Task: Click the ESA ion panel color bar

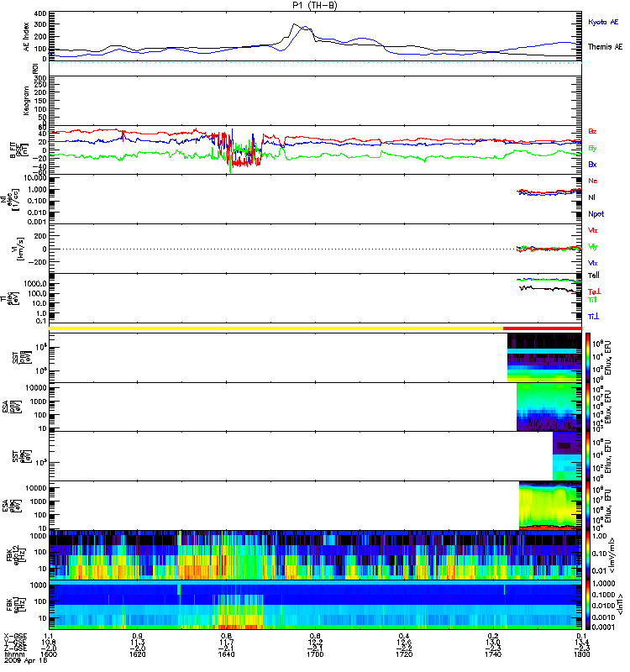Action: pyautogui.click(x=588, y=407)
